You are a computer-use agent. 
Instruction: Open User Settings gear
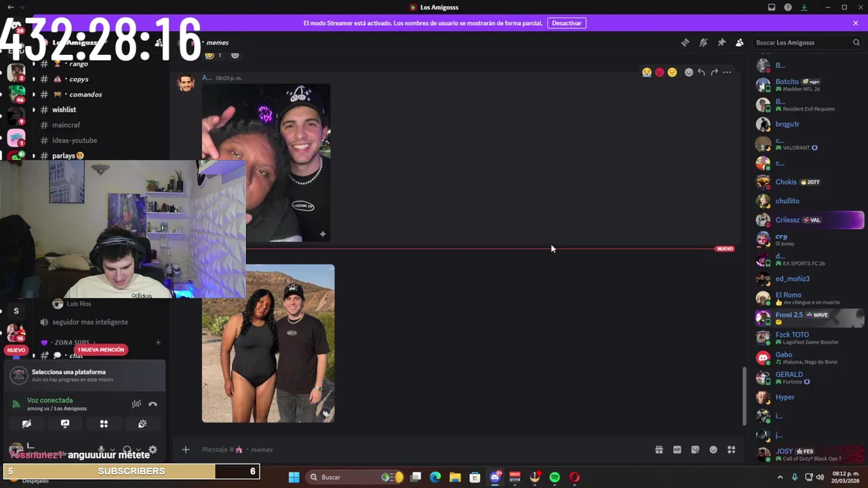pyautogui.click(x=153, y=449)
